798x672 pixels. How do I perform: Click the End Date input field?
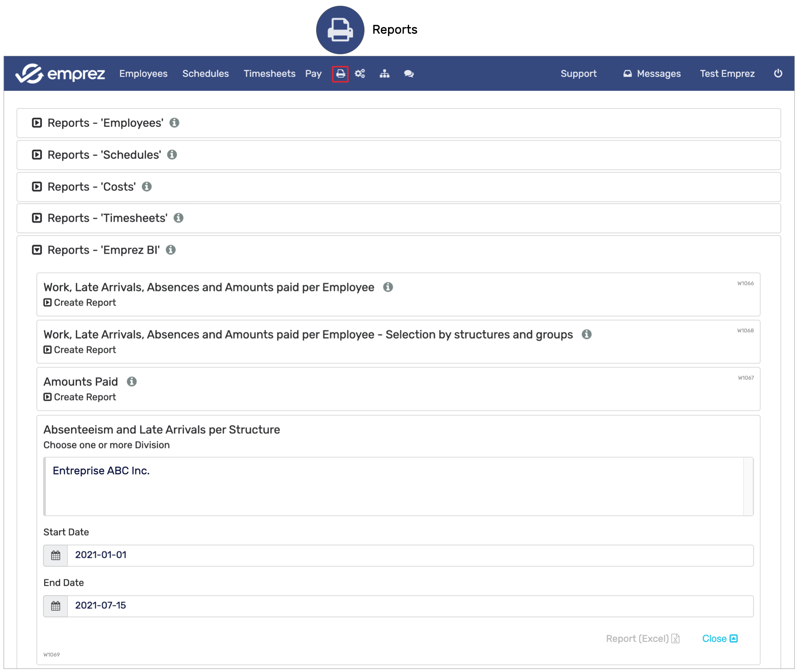(x=410, y=606)
